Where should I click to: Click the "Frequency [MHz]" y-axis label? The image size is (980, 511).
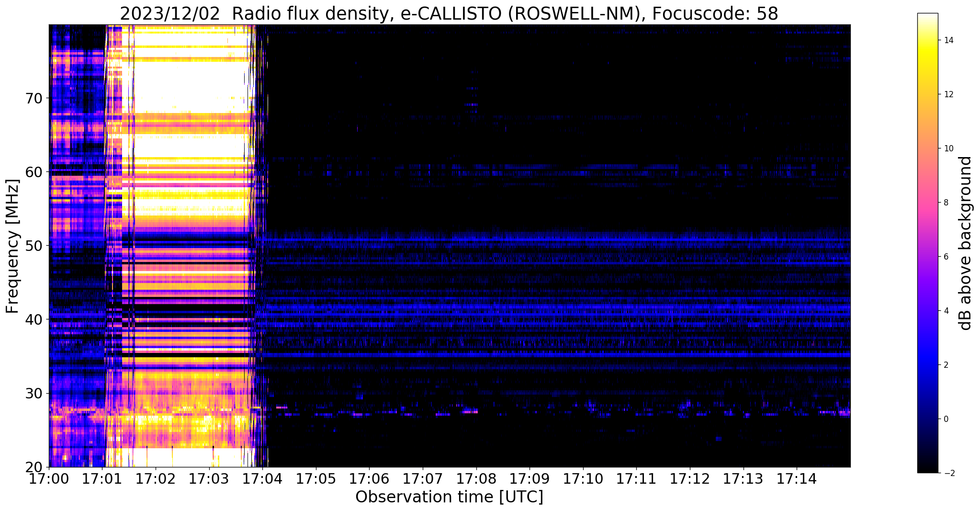(12, 246)
